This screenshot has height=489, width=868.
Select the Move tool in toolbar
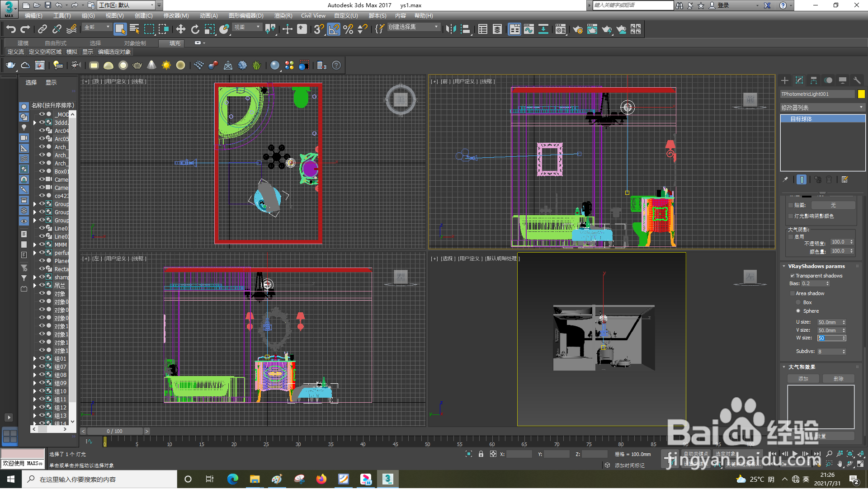180,29
